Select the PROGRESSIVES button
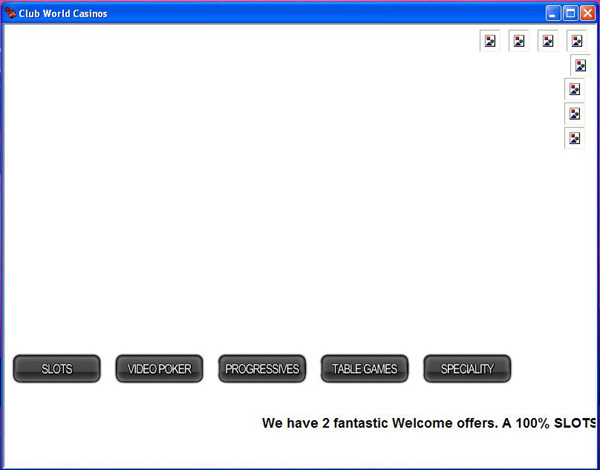 [262, 369]
